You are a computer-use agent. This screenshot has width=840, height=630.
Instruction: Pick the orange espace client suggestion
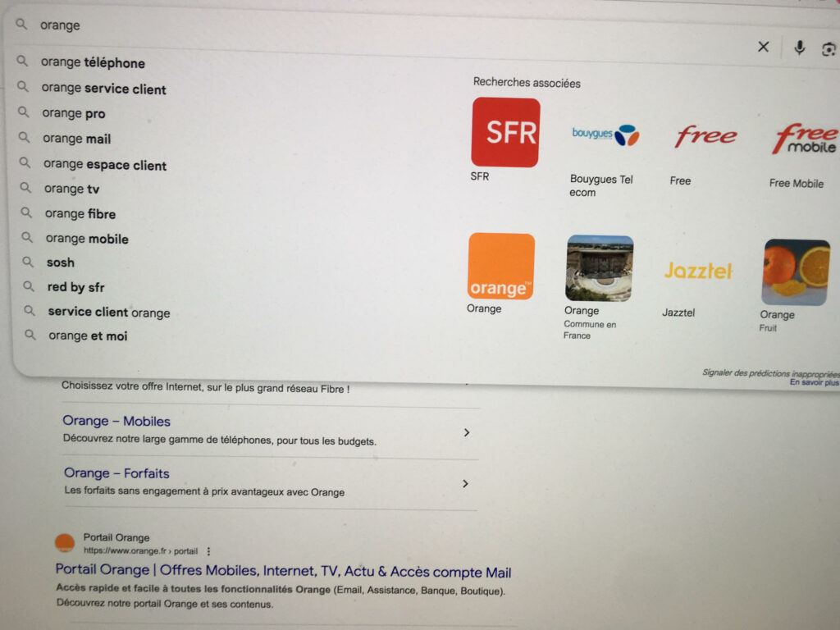click(x=105, y=165)
